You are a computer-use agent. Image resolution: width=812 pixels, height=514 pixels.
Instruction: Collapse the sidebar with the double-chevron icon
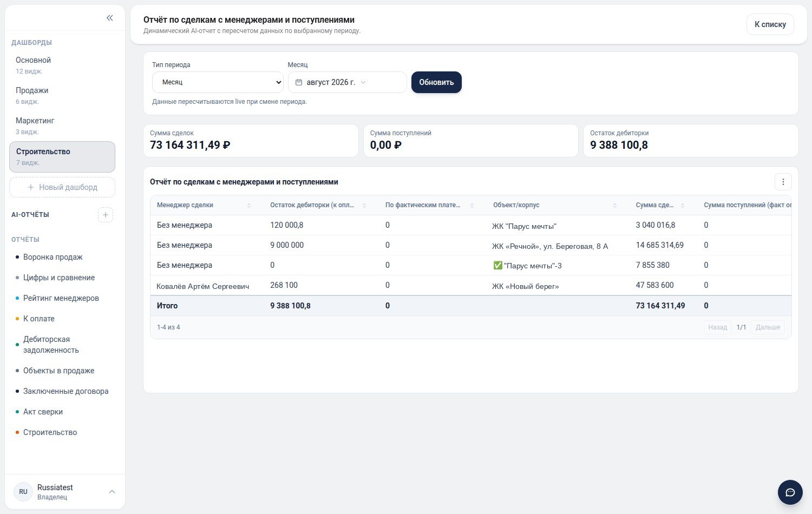click(110, 18)
